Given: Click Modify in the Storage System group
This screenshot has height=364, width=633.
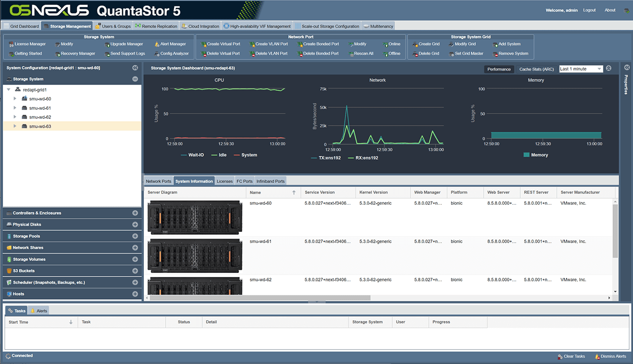Looking at the screenshot, I should (64, 44).
